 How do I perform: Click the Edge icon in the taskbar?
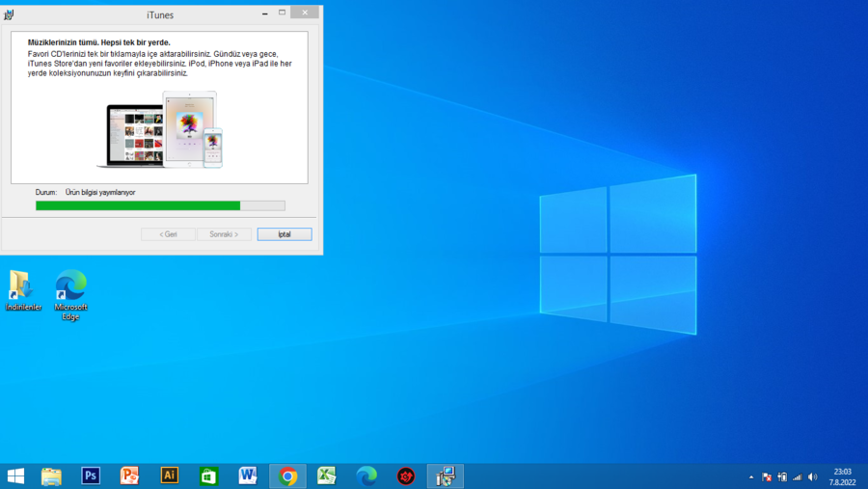pos(366,475)
